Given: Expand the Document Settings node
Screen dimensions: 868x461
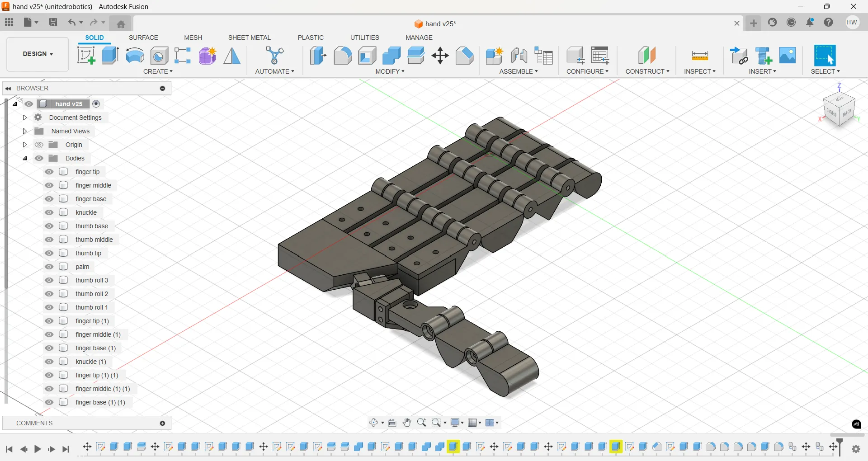Looking at the screenshot, I should (25, 118).
